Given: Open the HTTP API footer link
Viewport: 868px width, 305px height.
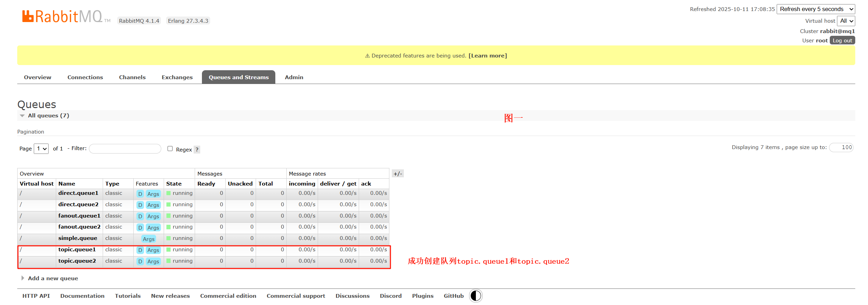Looking at the screenshot, I should [36, 296].
